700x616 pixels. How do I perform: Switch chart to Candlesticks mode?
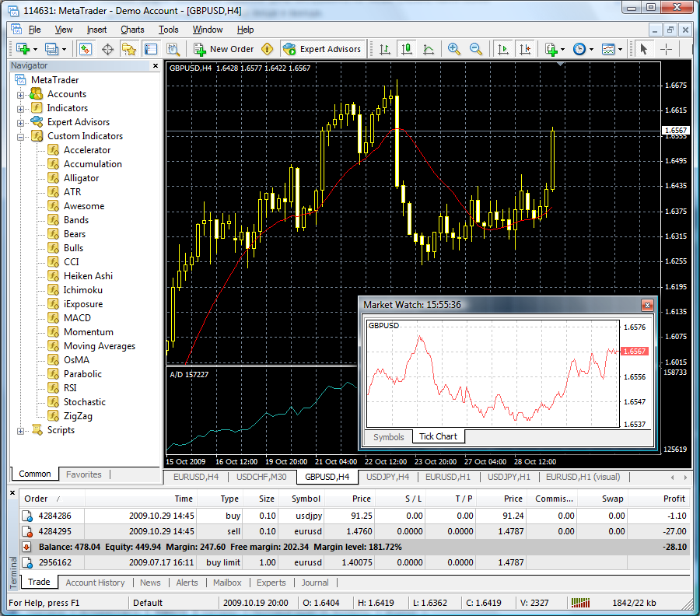[x=406, y=49]
